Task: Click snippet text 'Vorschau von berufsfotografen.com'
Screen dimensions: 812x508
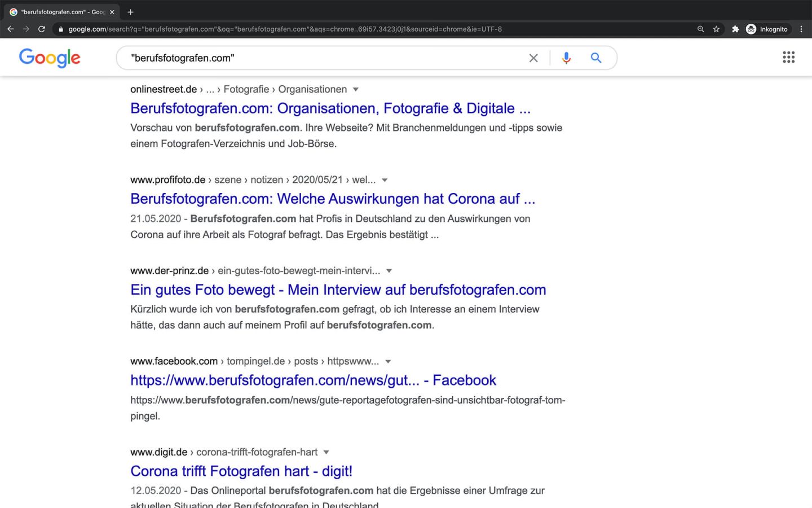Action: click(215, 128)
